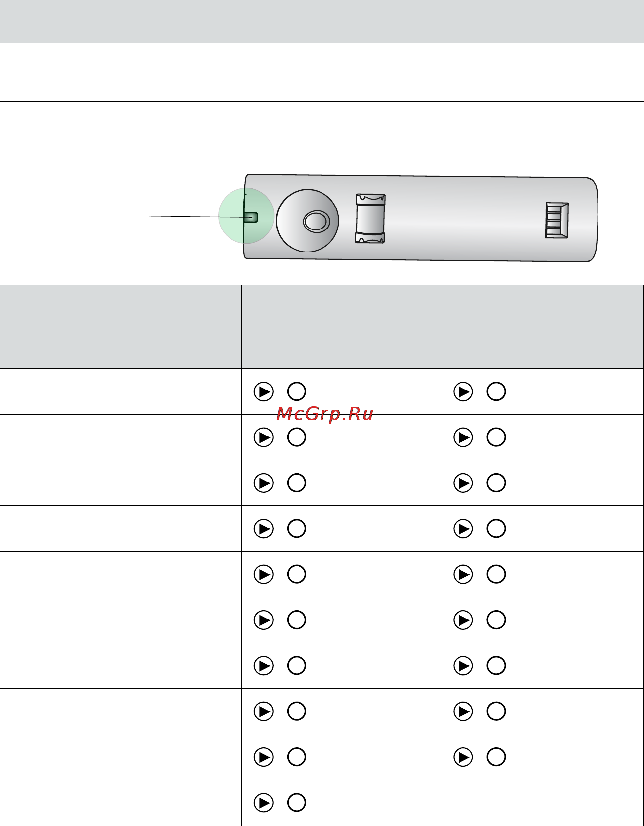Click play icon in second row, right column
This screenshot has width=644, height=826.
[x=463, y=437]
